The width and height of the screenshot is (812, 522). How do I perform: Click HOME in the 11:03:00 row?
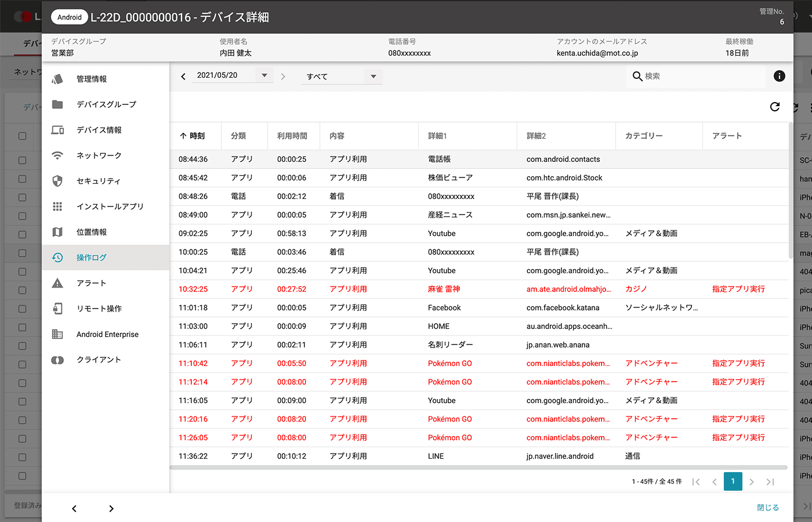[438, 326]
